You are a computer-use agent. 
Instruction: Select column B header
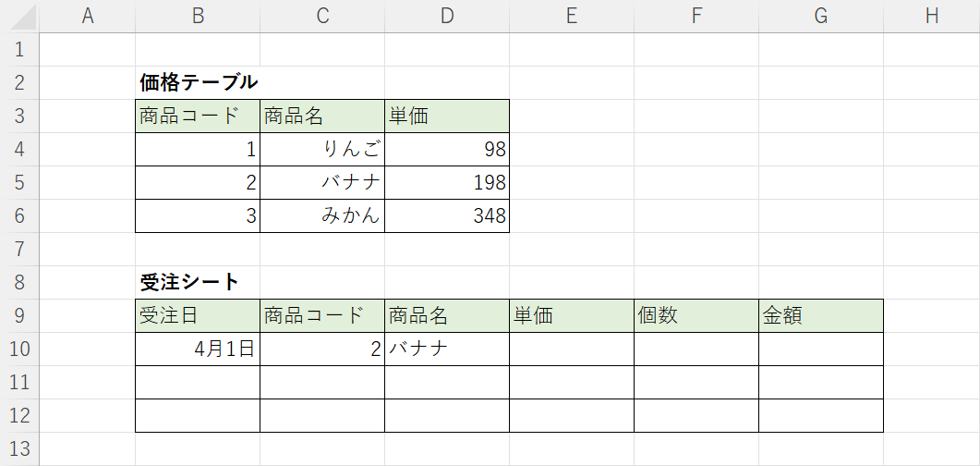[x=198, y=16]
